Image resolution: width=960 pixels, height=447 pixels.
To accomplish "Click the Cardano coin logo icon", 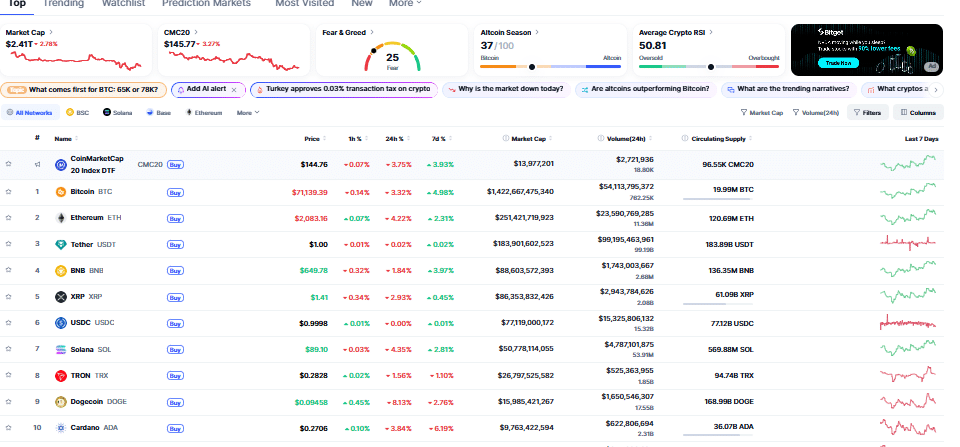I will tap(61, 428).
